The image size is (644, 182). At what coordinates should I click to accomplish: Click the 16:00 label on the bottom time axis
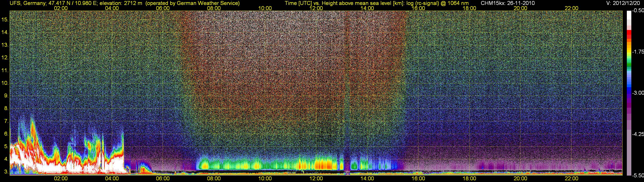(418, 179)
